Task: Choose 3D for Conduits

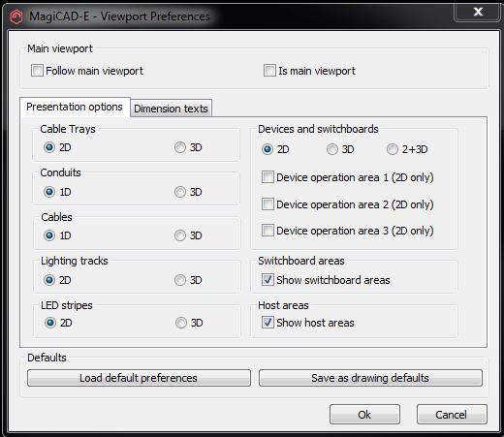Action: [180, 192]
